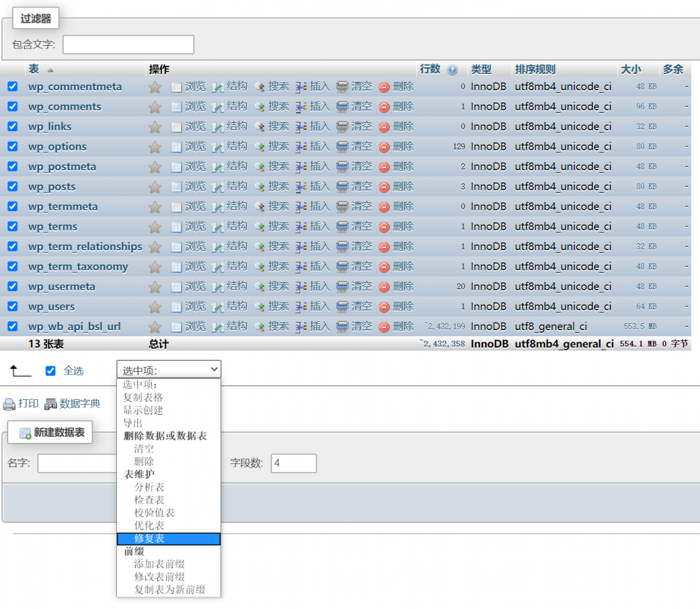Open the structure of wp_options

[x=236, y=146]
